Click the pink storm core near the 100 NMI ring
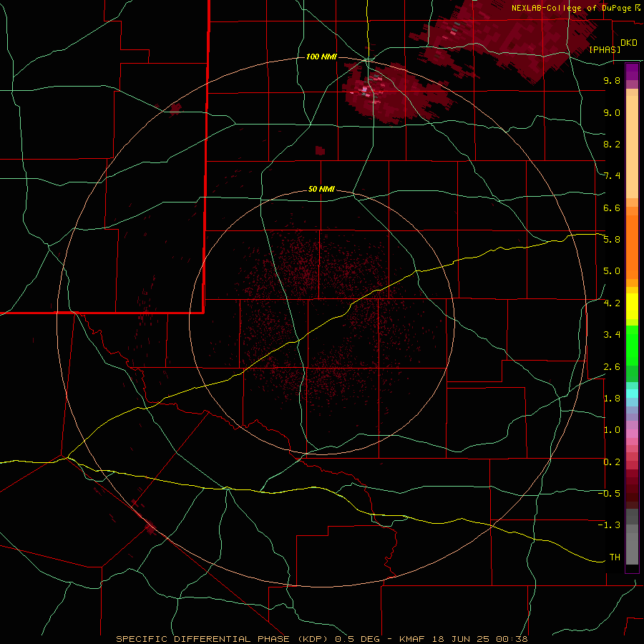 click(365, 89)
